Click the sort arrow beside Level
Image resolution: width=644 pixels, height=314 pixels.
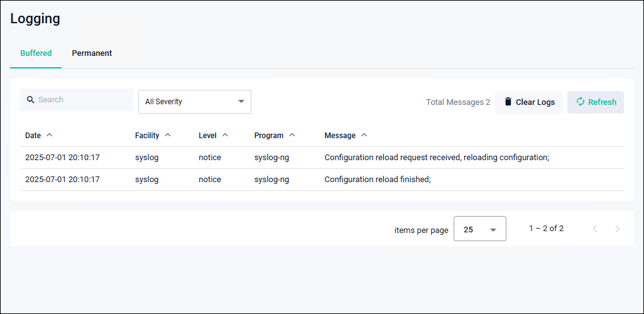pyautogui.click(x=225, y=135)
